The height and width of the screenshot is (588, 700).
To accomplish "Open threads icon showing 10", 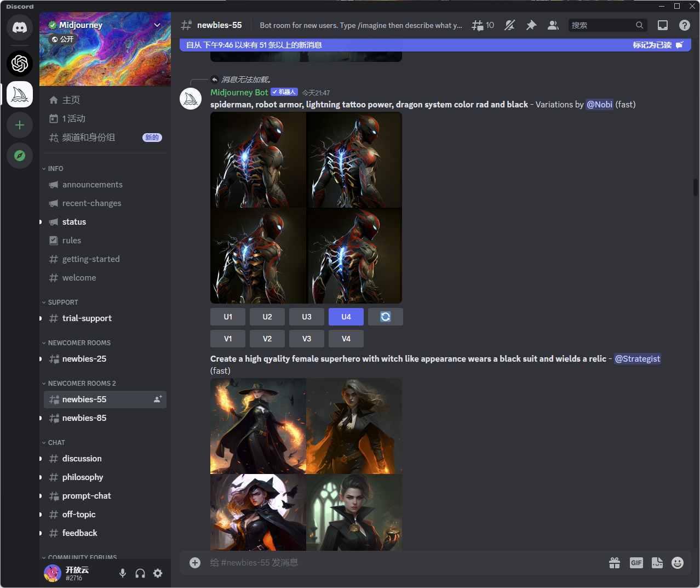I will [x=483, y=25].
